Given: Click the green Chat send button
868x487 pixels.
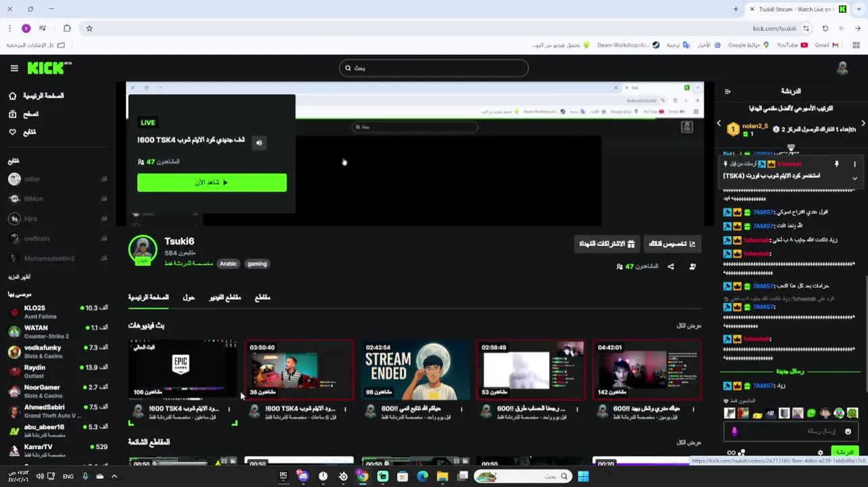Looking at the screenshot, I should pyautogui.click(x=844, y=452).
